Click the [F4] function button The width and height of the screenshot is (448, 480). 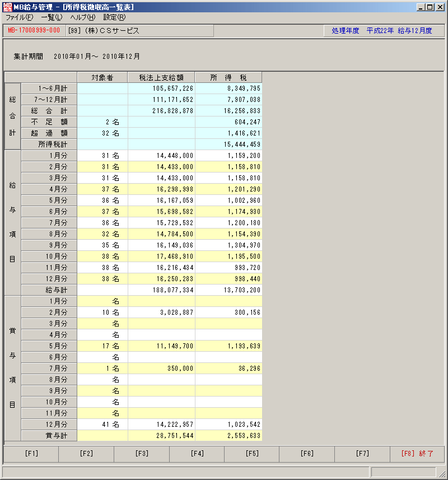tap(197, 454)
